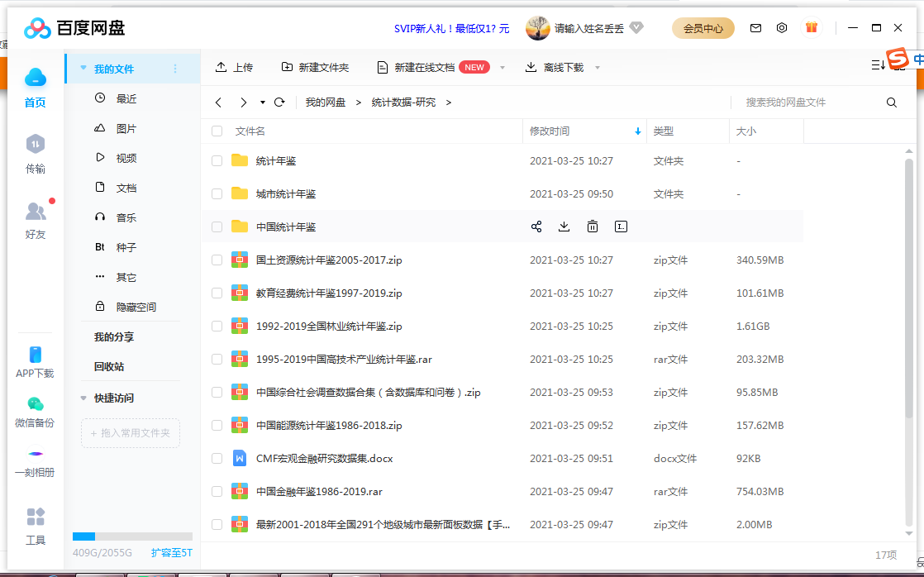Open the dropdown arrow next to 离线下载
924x577 pixels.
[598, 68]
